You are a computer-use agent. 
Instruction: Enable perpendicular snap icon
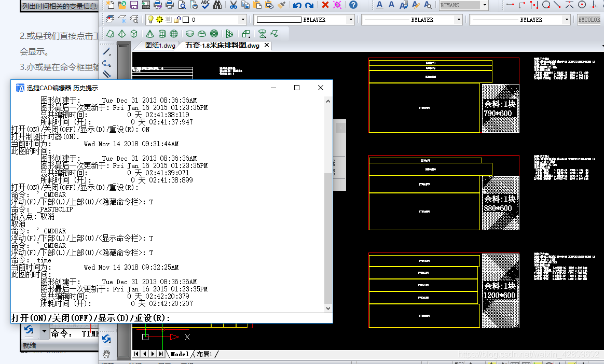pos(594,5)
